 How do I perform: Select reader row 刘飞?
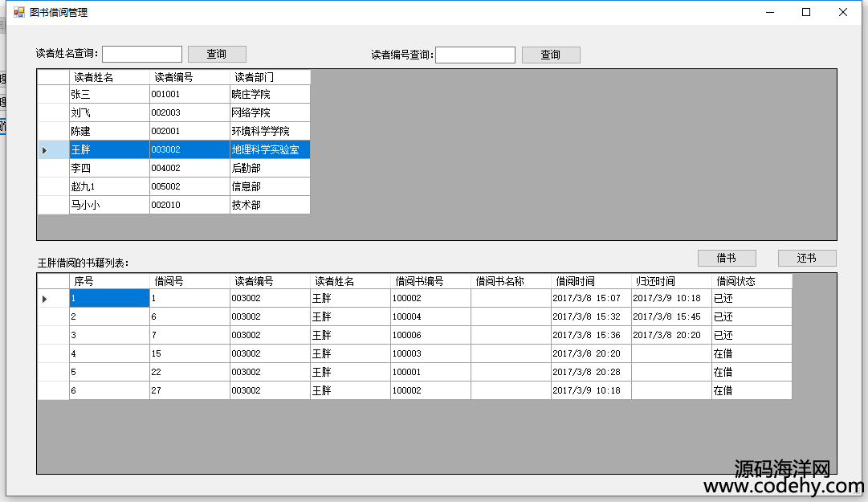point(109,112)
